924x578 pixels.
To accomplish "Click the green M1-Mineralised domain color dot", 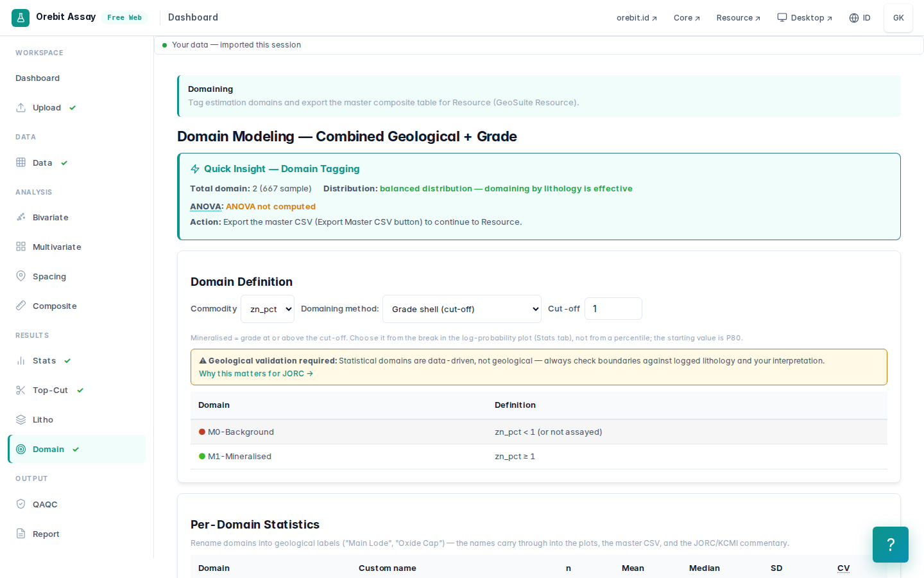I will point(202,457).
